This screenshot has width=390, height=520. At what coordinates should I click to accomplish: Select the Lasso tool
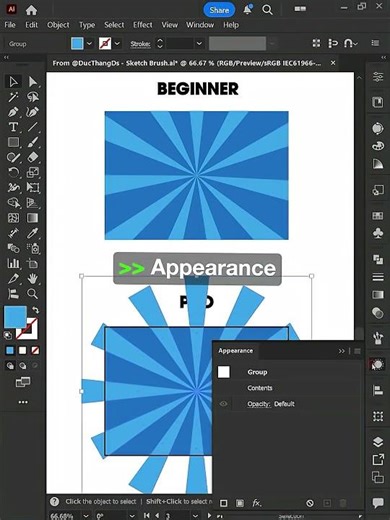33,97
